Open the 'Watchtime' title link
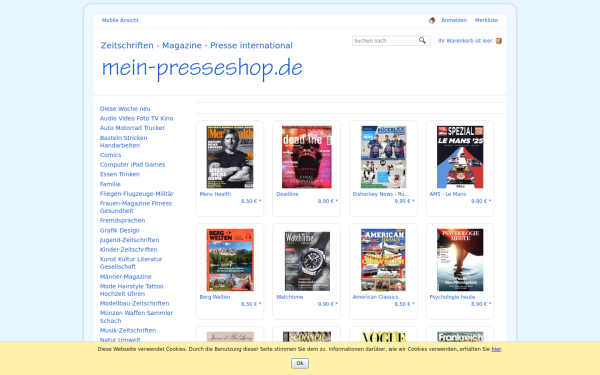Image resolution: width=600 pixels, height=375 pixels. [290, 297]
